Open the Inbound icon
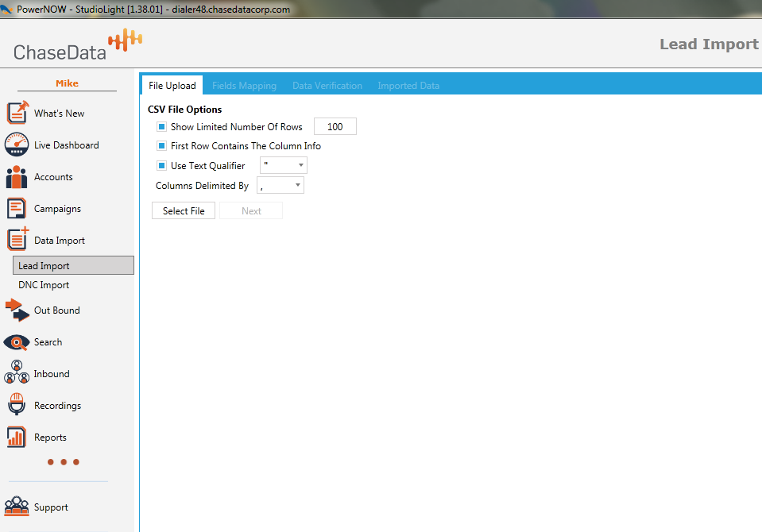Viewport: 762px width, 532px height. (17, 373)
